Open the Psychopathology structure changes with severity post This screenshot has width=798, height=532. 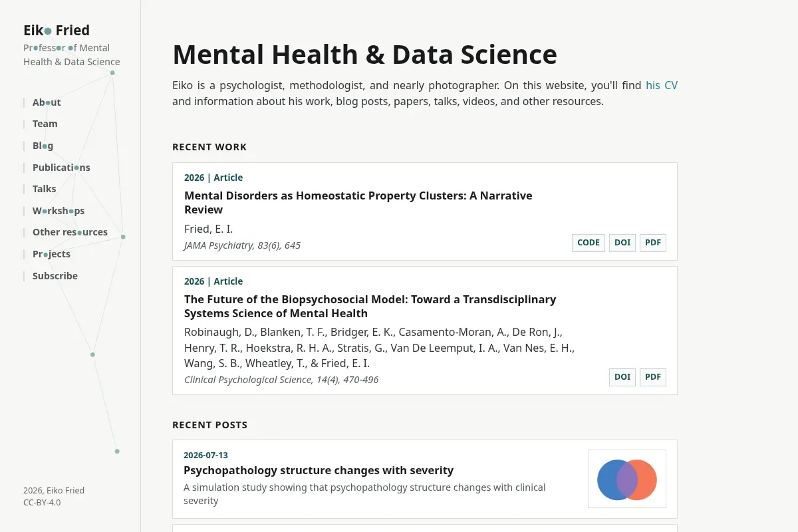pyautogui.click(x=319, y=470)
